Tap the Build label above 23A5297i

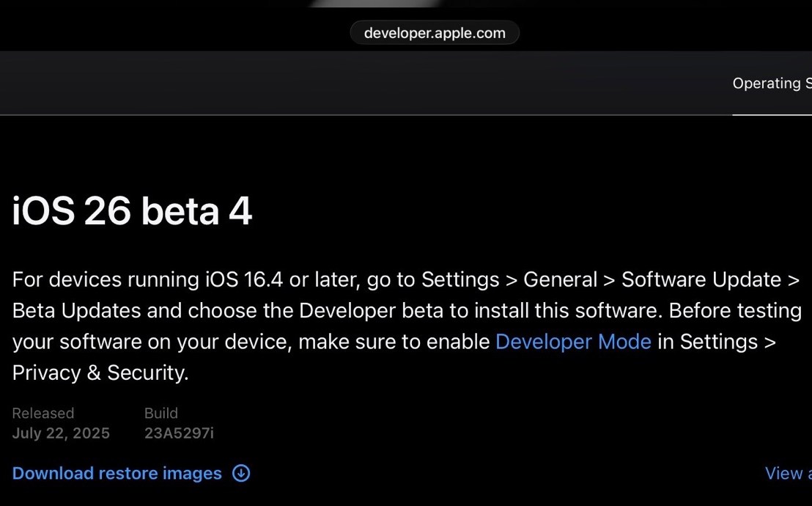[160, 413]
